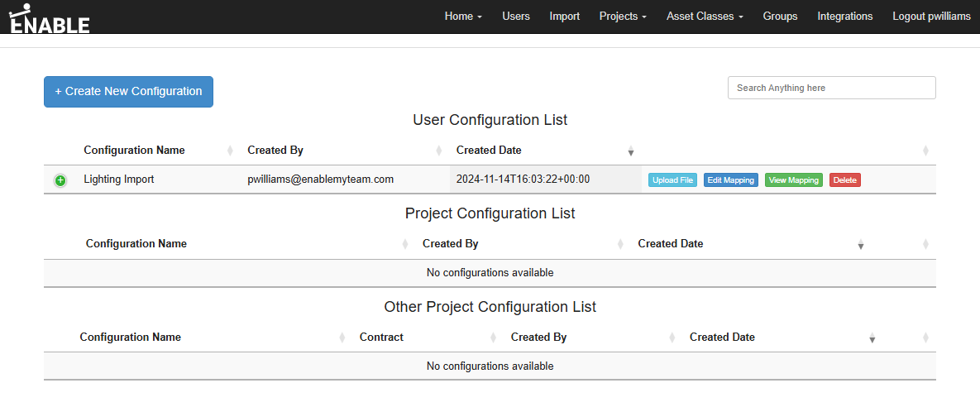Sort User list by Created By
Image resolution: width=980 pixels, height=407 pixels.
click(x=275, y=151)
